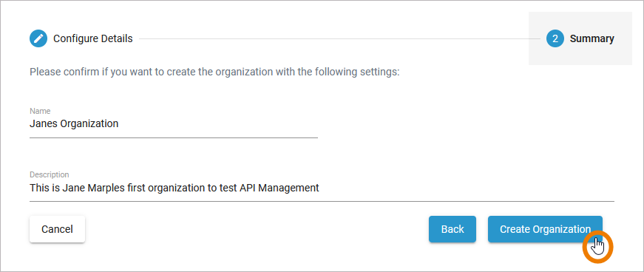Click the small Name field label
This screenshot has width=644, height=272.
(40, 111)
